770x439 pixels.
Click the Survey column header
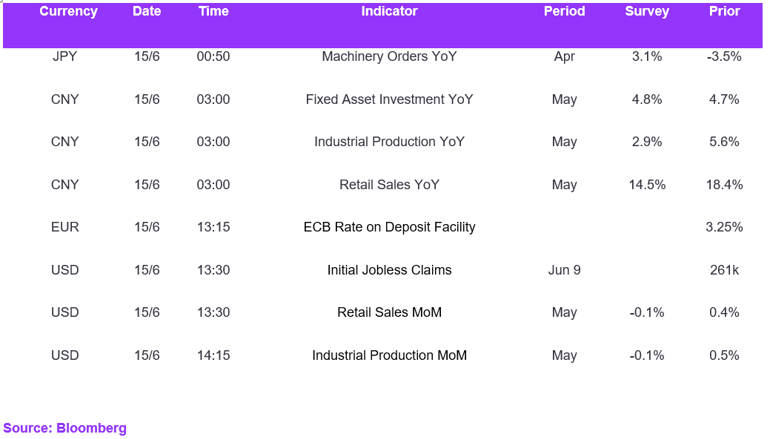pos(647,12)
